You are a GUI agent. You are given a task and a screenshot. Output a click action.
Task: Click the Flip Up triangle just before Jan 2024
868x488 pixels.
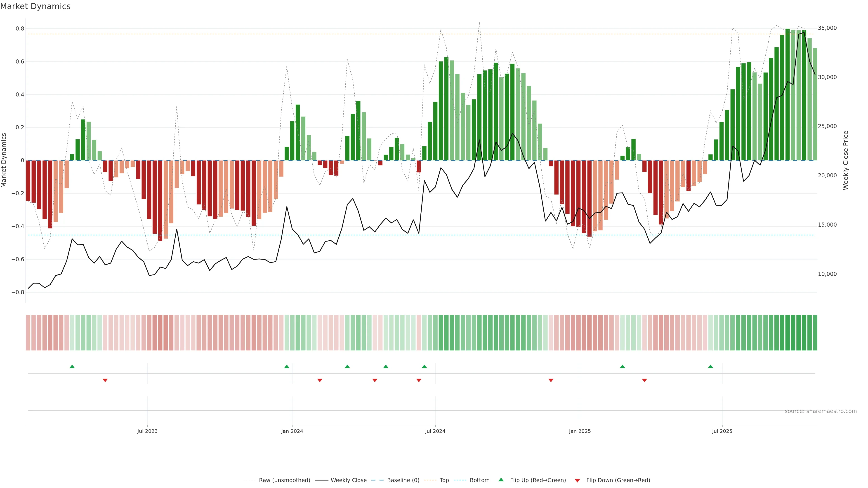[x=287, y=366]
